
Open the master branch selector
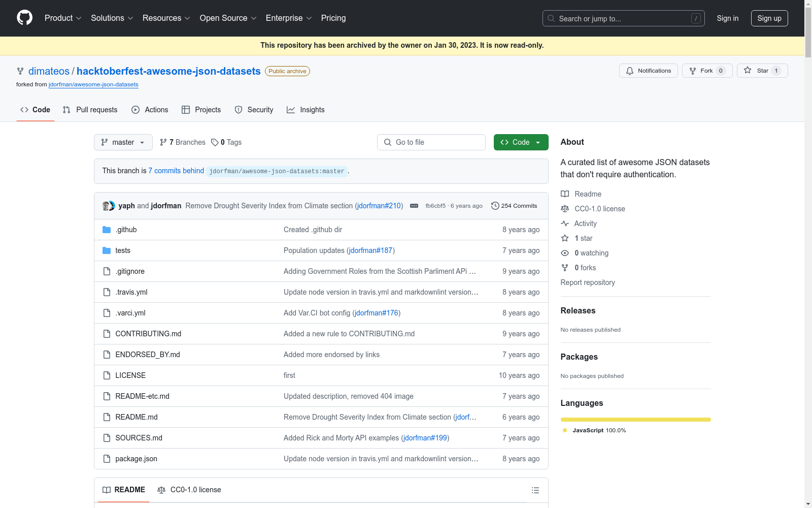(123, 142)
